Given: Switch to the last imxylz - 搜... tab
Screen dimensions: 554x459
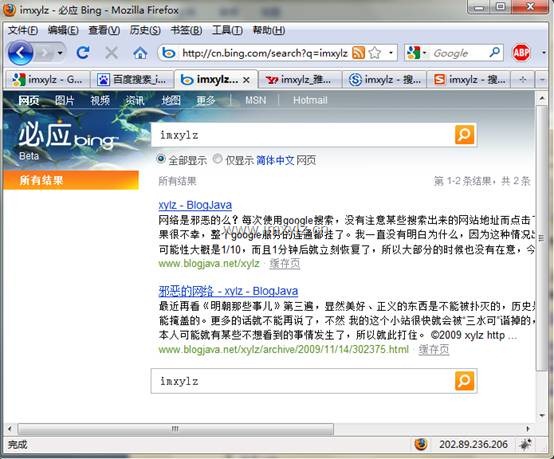Looking at the screenshot, I should pos(469,80).
